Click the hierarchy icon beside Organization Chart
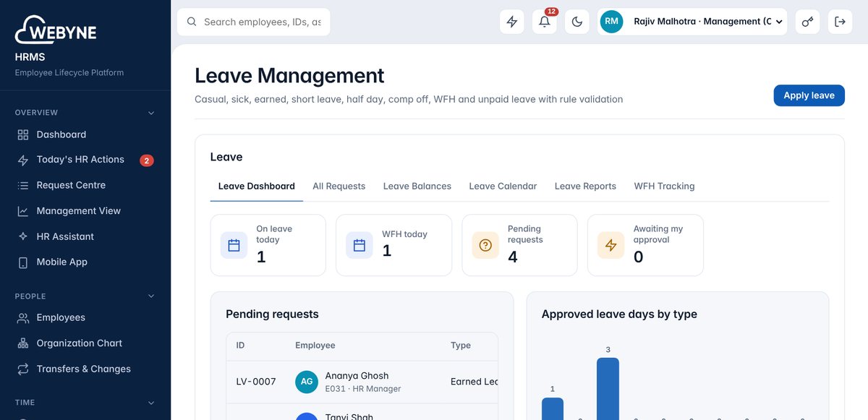This screenshot has width=868, height=420. pos(23,343)
